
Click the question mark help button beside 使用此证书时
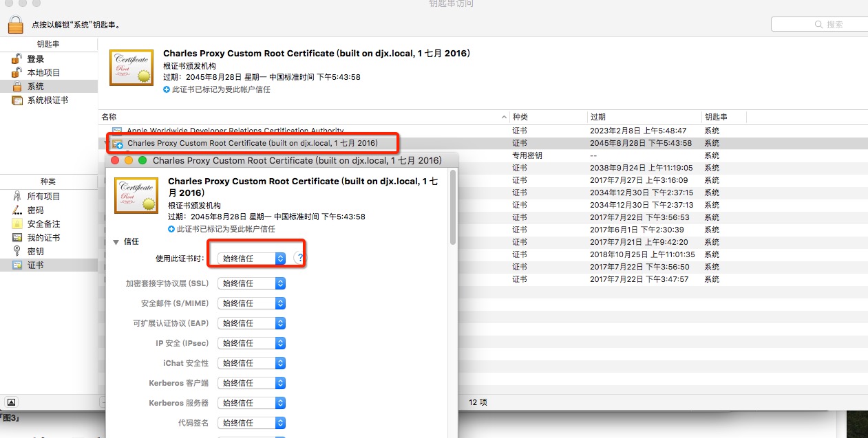click(300, 258)
